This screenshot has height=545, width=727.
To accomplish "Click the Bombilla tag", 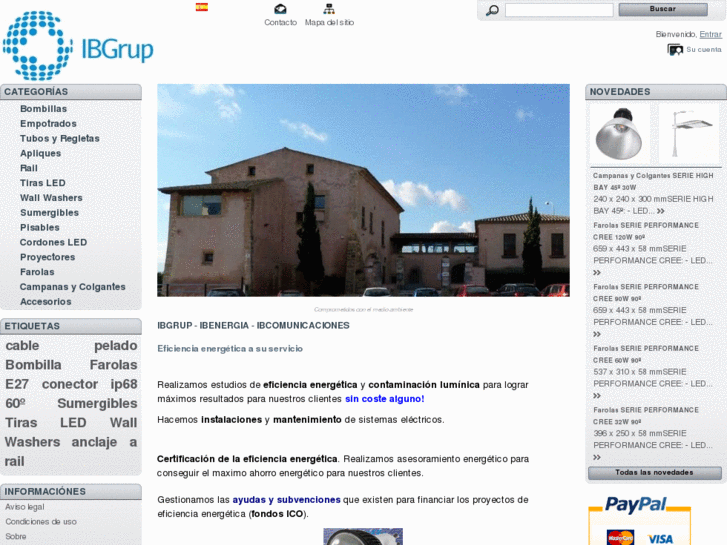I will tap(33, 365).
